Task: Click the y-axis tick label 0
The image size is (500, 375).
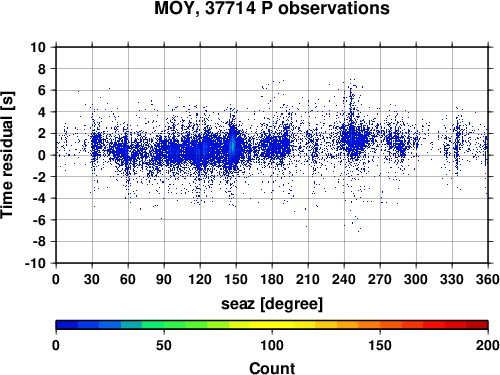Action: coord(42,155)
